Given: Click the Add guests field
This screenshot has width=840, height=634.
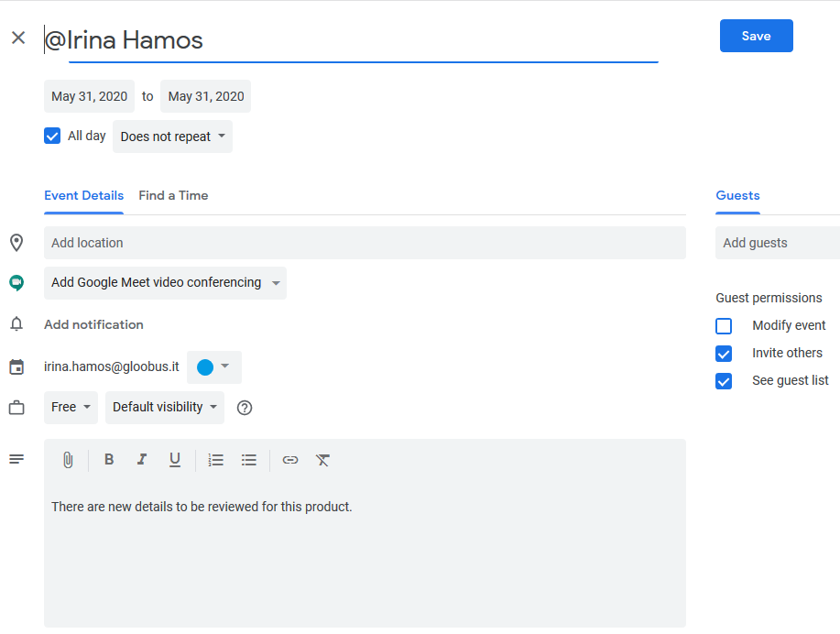Looking at the screenshot, I should (x=778, y=243).
